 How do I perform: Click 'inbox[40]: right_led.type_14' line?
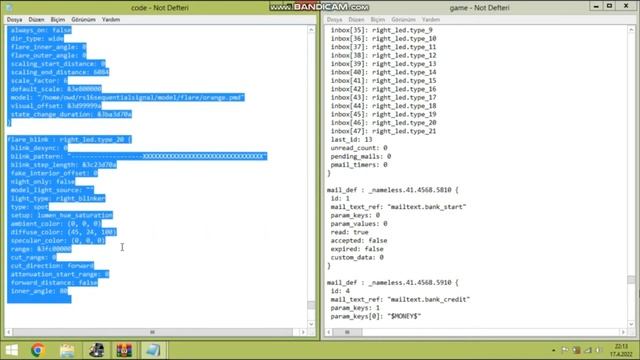(383, 72)
